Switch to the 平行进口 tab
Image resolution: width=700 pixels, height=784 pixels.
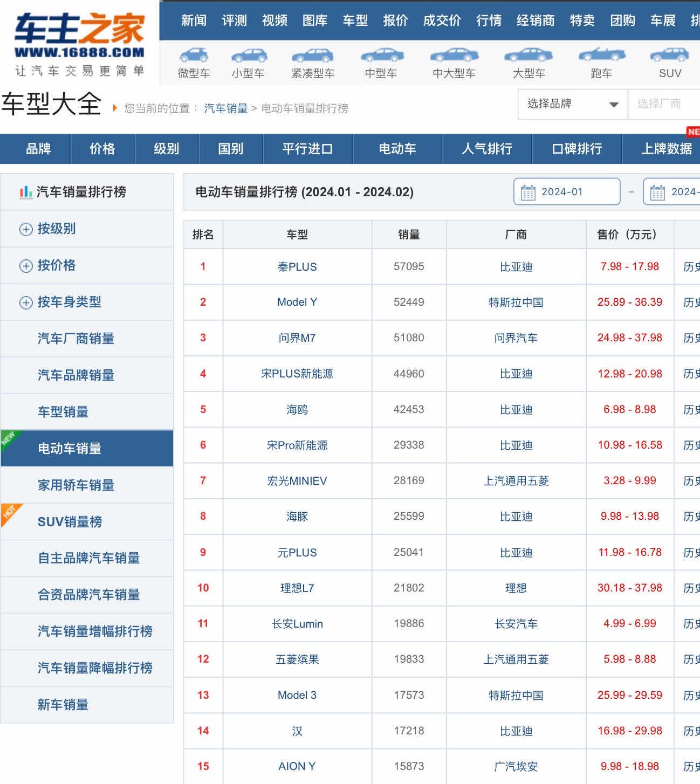307,149
